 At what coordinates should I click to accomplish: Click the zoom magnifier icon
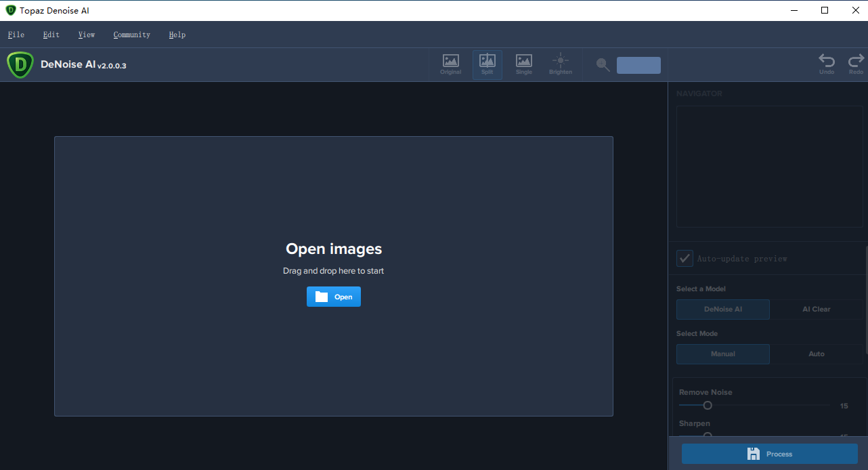click(x=603, y=65)
